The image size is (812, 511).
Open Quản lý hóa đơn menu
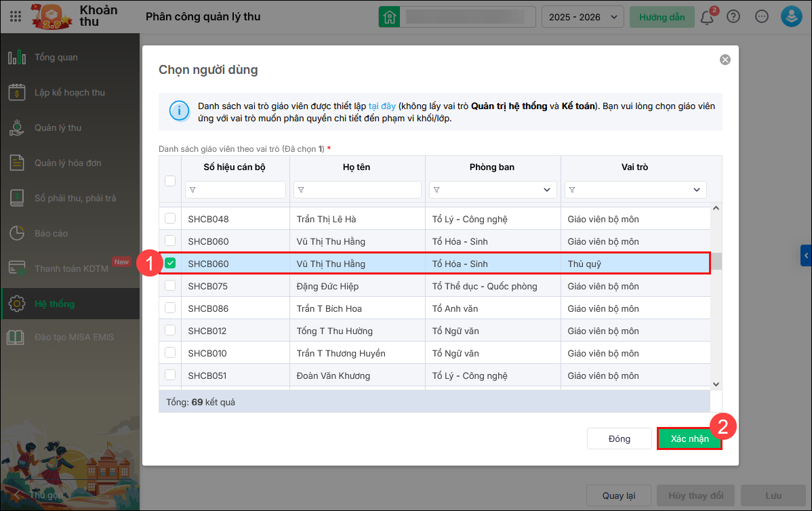click(x=70, y=163)
